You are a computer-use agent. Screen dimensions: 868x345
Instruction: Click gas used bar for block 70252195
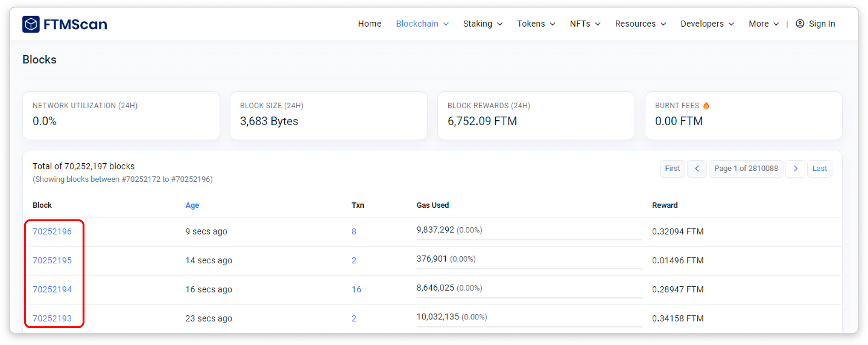529,269
